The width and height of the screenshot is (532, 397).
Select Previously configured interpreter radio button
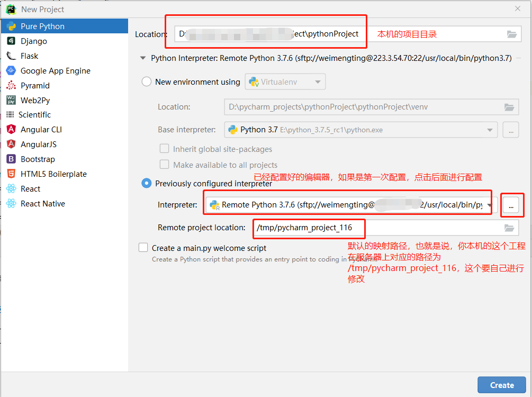(x=146, y=183)
